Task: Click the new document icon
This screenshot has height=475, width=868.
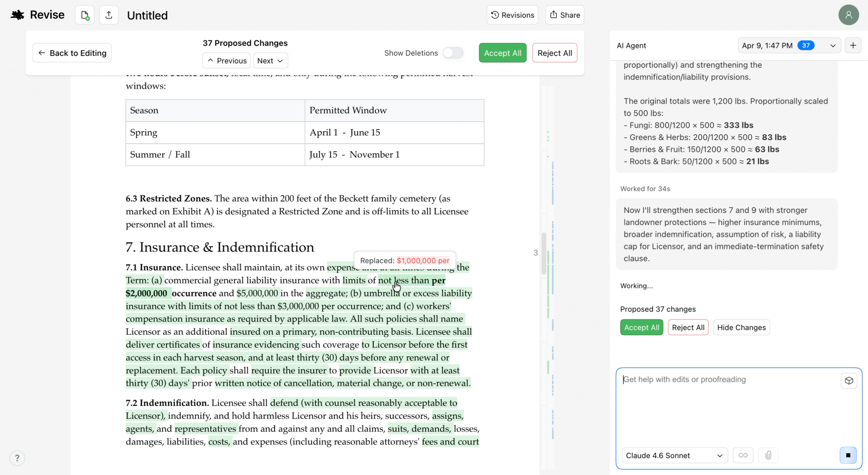Action: 85,15
